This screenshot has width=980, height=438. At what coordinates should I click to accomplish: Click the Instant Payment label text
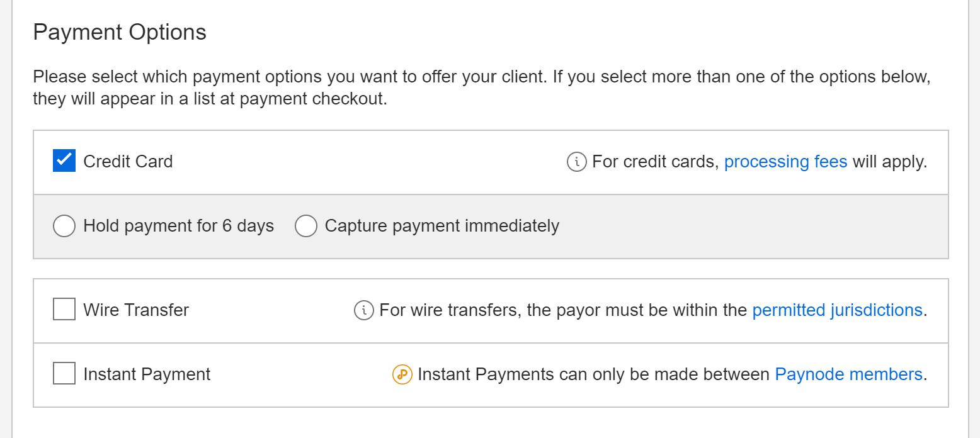tap(146, 374)
